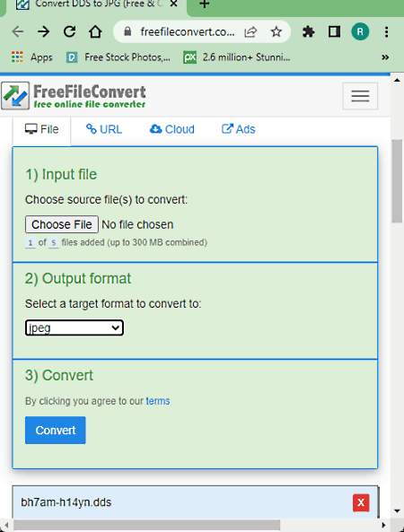The width and height of the screenshot is (404, 532).
Task: Bookmark this page with star icon
Action: [x=276, y=32]
